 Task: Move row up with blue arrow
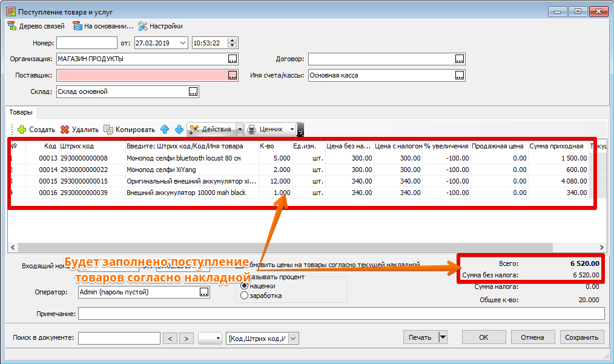coord(165,129)
